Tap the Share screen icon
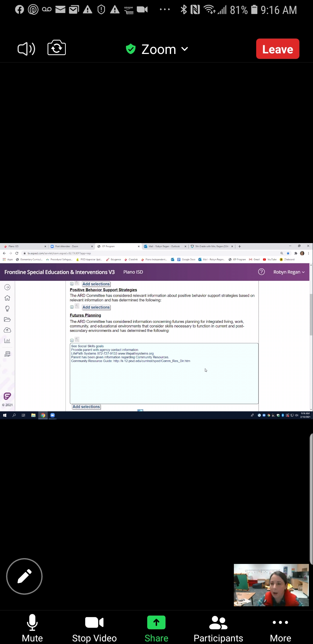The width and height of the screenshot is (313, 644). 156,623
